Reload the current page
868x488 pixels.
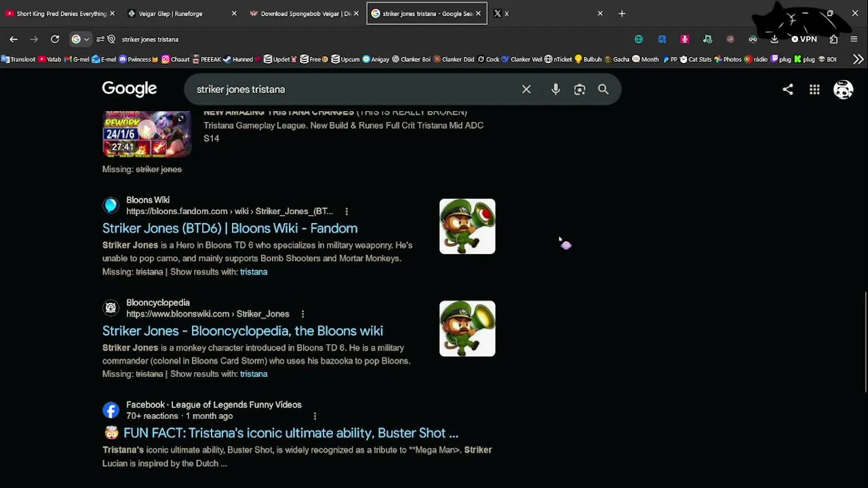click(x=55, y=39)
